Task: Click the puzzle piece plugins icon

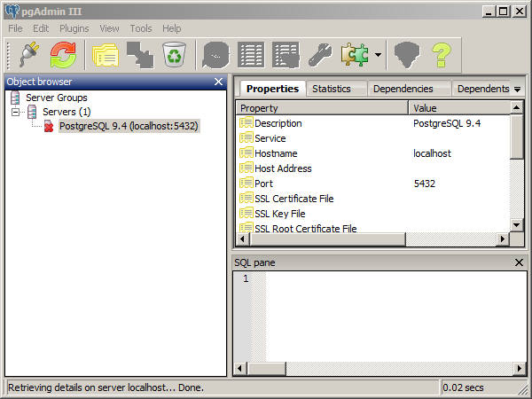Action: pos(355,54)
